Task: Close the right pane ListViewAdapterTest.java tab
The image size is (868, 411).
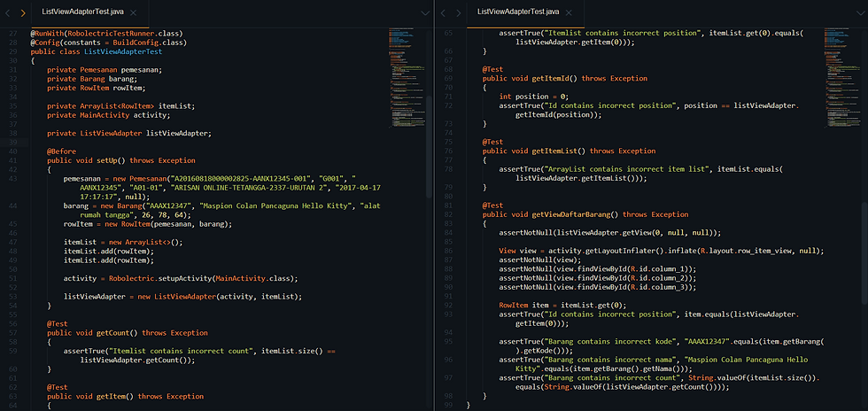Action: (569, 12)
